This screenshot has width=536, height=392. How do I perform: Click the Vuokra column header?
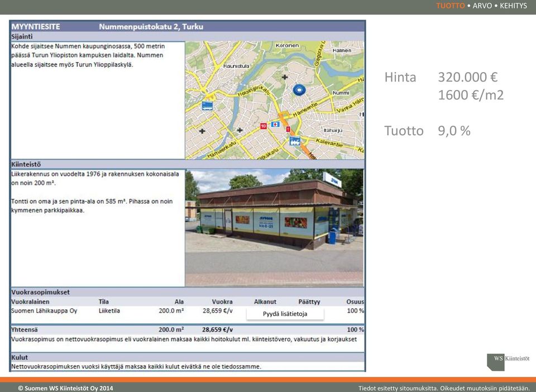click(x=222, y=302)
